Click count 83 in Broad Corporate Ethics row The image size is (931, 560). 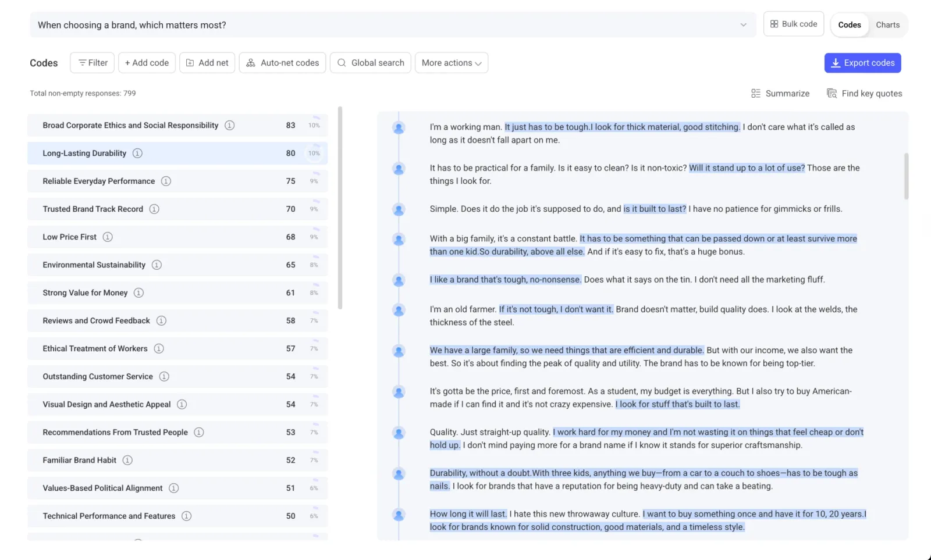click(290, 125)
